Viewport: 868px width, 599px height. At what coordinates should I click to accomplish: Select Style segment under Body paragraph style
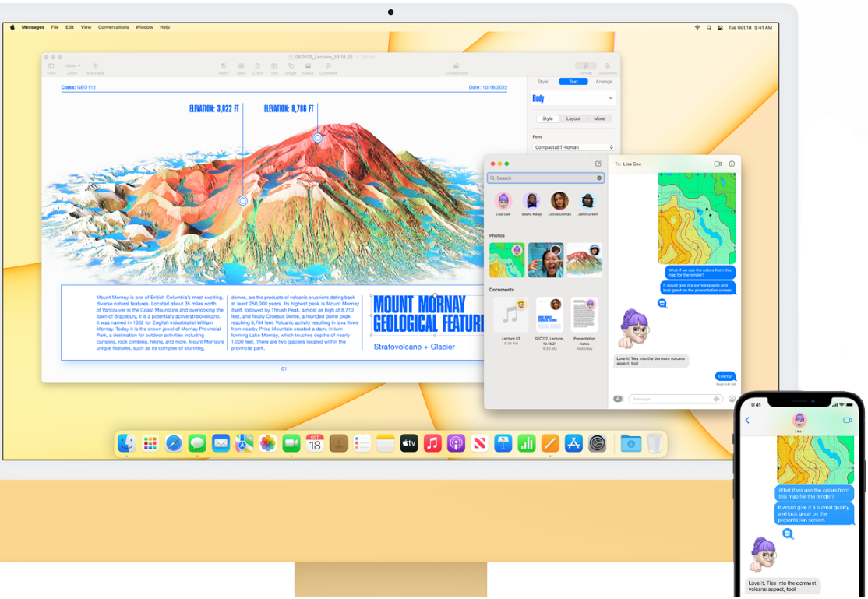pyautogui.click(x=548, y=118)
